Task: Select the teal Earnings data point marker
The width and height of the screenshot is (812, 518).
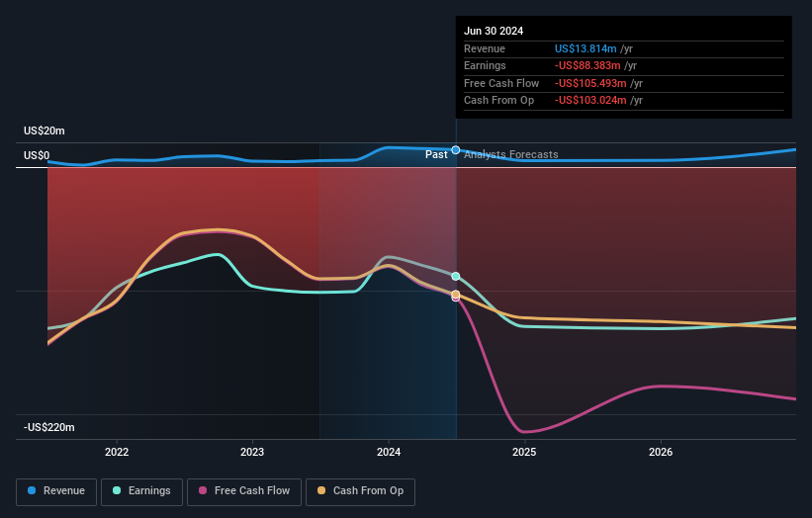Action: click(x=456, y=277)
